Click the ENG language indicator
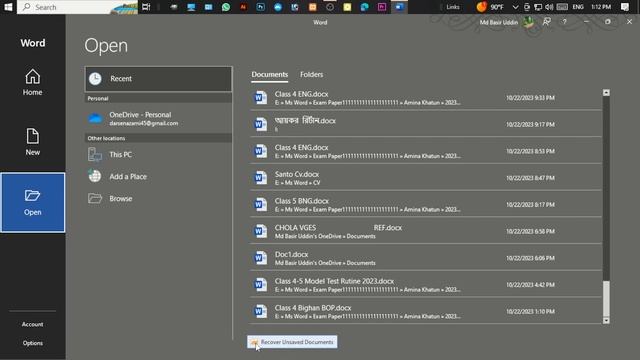This screenshot has width=640, height=360. coord(578,7)
